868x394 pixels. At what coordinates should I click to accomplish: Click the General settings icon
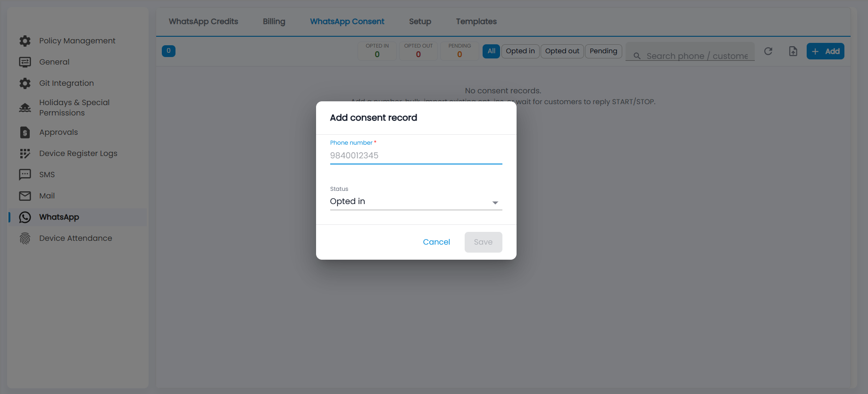(25, 62)
